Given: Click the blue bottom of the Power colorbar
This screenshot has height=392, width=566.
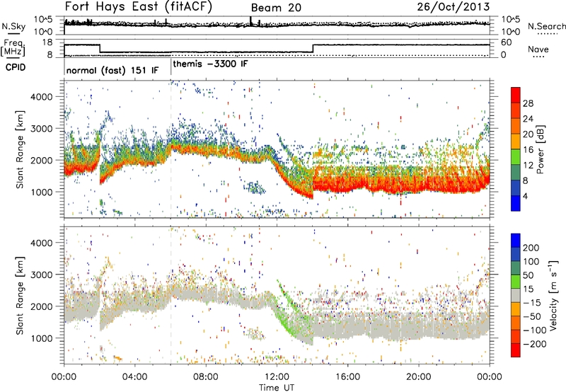Looking at the screenshot, I should (516, 204).
